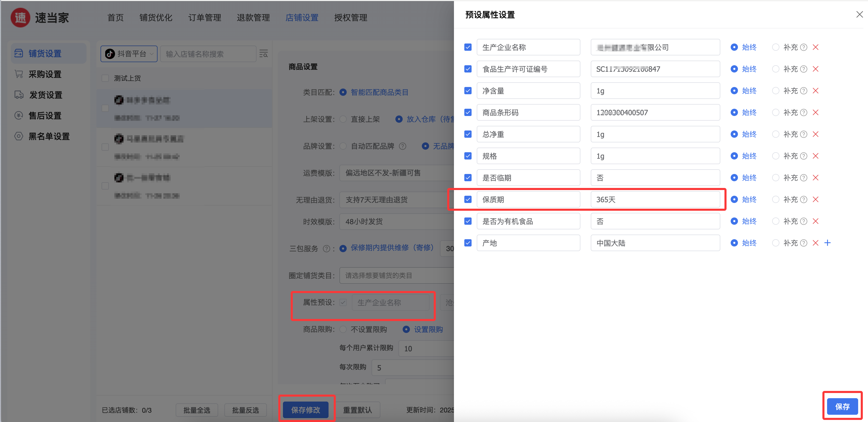Go to the 订单管理 tab
The height and width of the screenshot is (422, 868).
point(204,18)
